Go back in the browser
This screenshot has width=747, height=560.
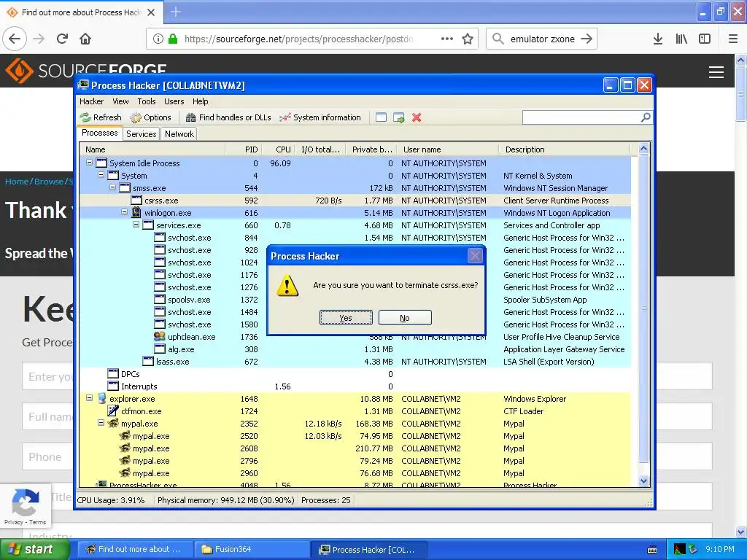click(x=15, y=39)
